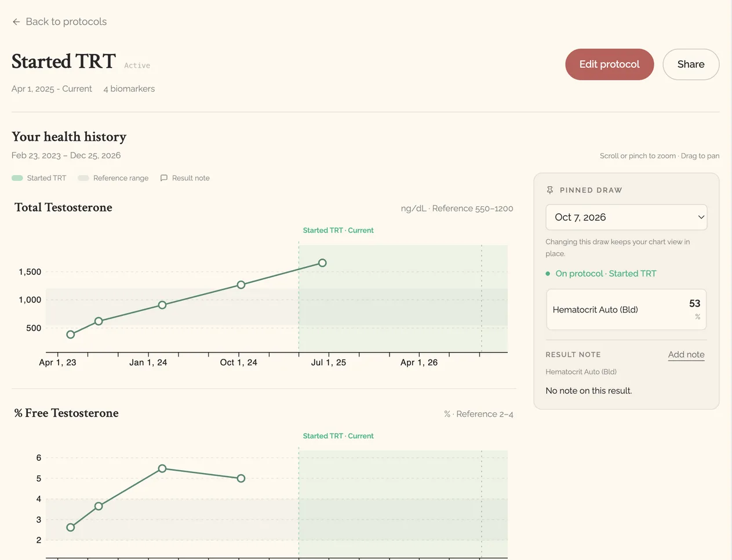Click the Jul 1, 25 axis label

coord(329,362)
